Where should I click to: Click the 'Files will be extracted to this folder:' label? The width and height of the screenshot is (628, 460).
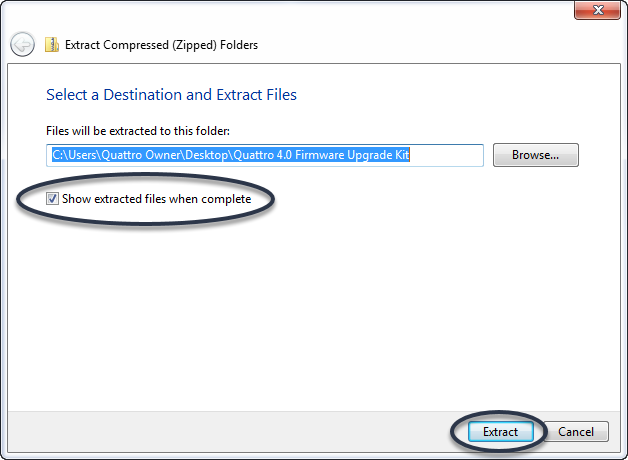pyautogui.click(x=138, y=131)
